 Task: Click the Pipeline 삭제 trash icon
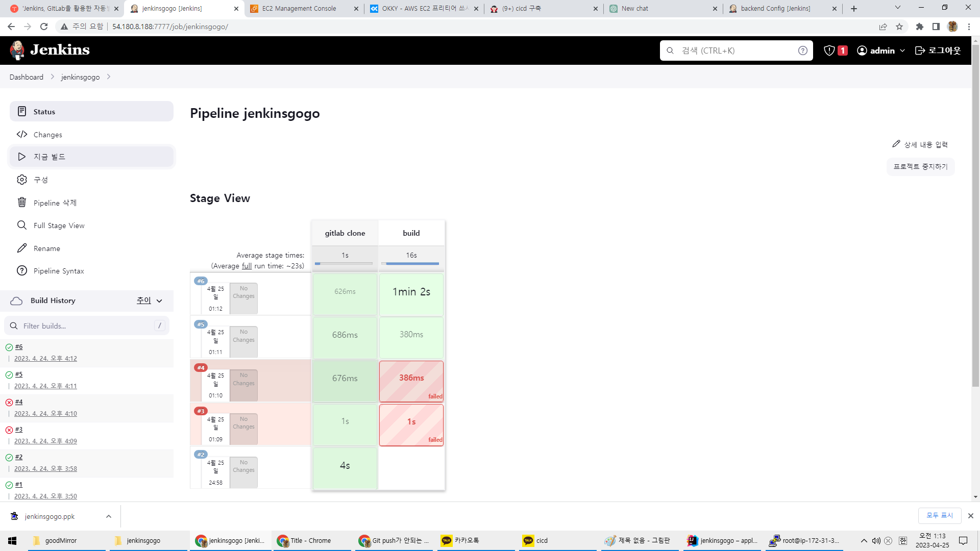(x=22, y=203)
